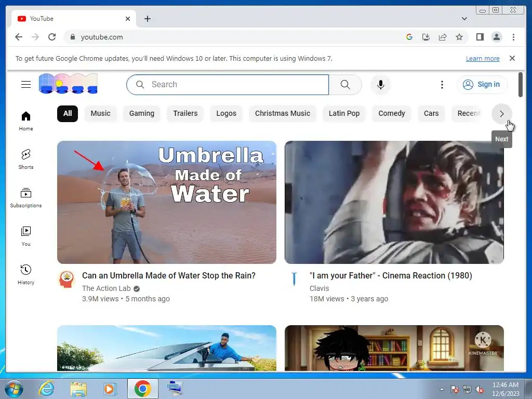The image size is (532, 399).
Task: Expand the tab search dropdown arrow
Action: (x=464, y=19)
